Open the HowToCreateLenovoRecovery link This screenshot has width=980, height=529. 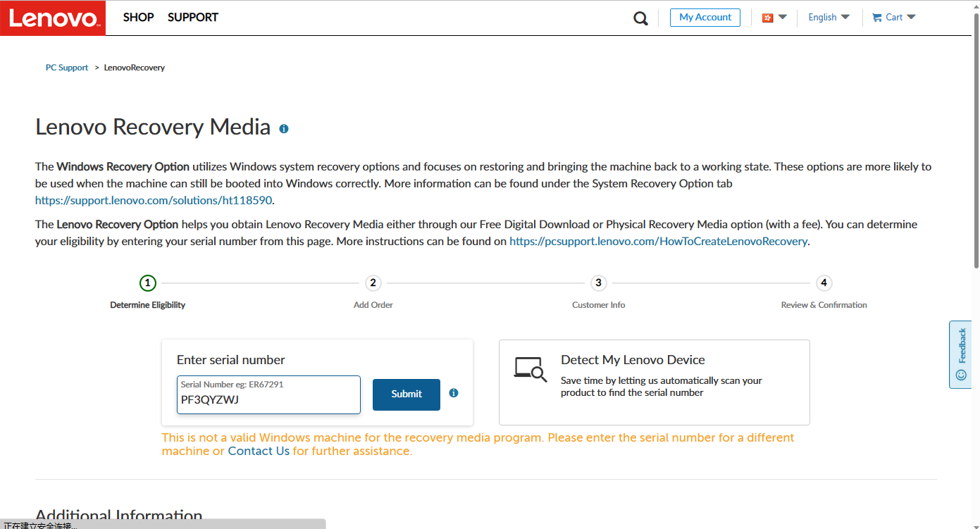click(x=658, y=241)
